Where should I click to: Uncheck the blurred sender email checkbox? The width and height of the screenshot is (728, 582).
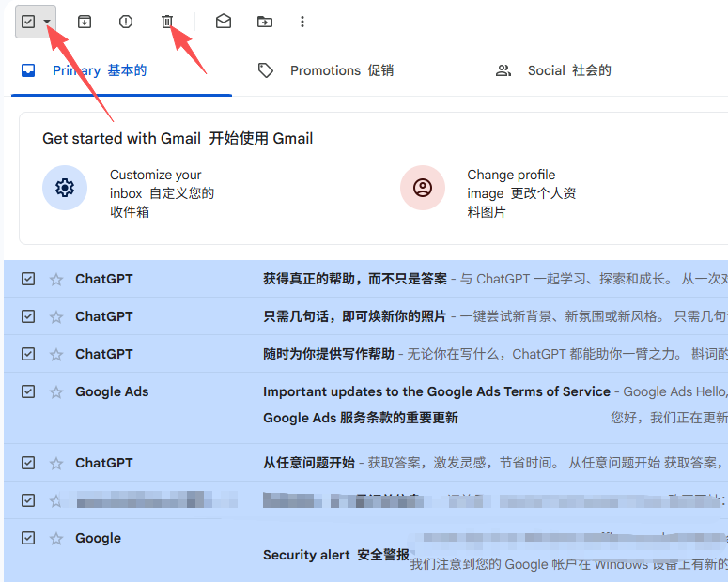point(28,500)
